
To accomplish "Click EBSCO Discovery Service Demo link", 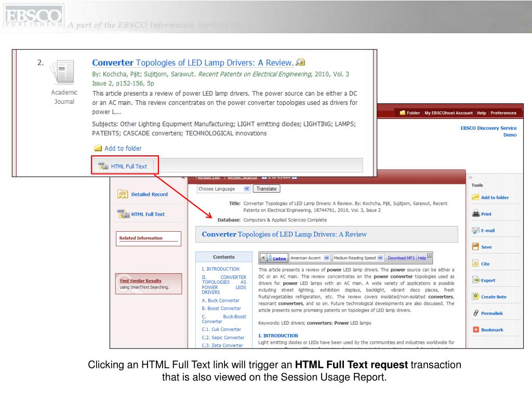I will pos(488,131).
